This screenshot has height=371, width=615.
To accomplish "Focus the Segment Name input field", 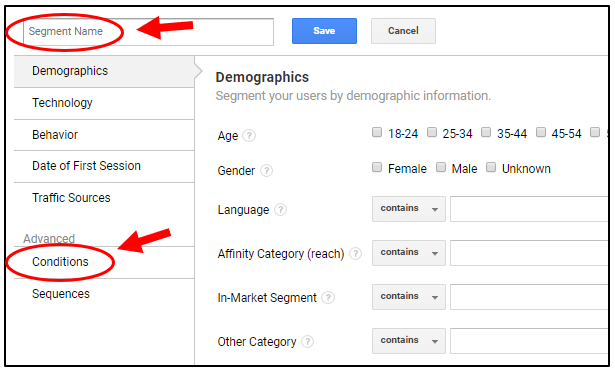I will click(x=149, y=32).
